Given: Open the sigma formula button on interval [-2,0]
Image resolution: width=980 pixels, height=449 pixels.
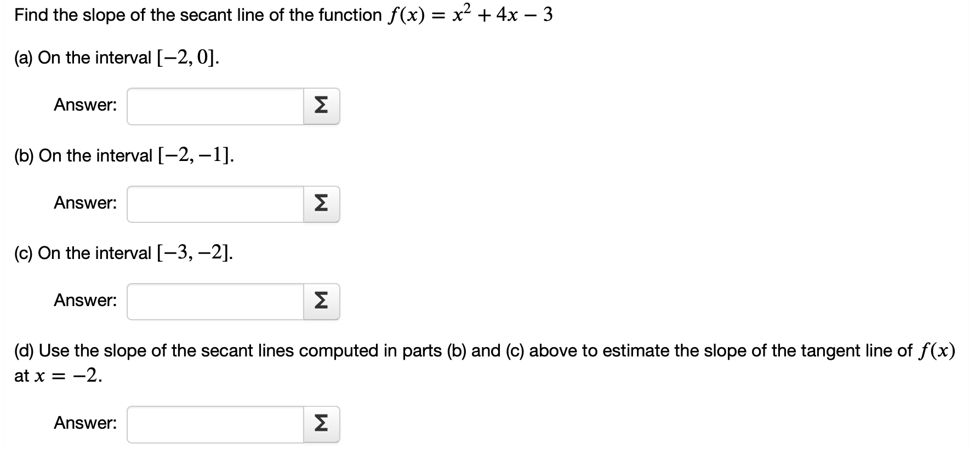Looking at the screenshot, I should coord(321,106).
